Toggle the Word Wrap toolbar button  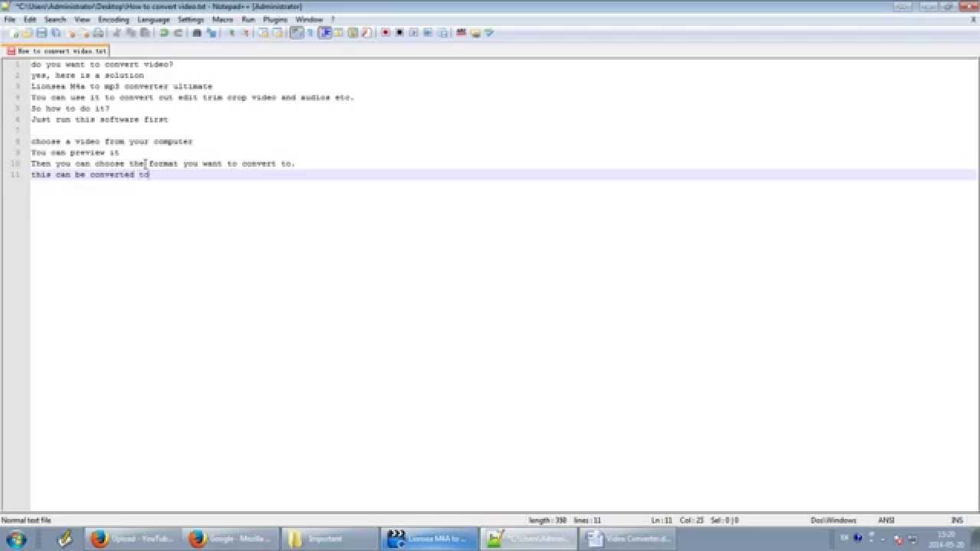tap(296, 33)
